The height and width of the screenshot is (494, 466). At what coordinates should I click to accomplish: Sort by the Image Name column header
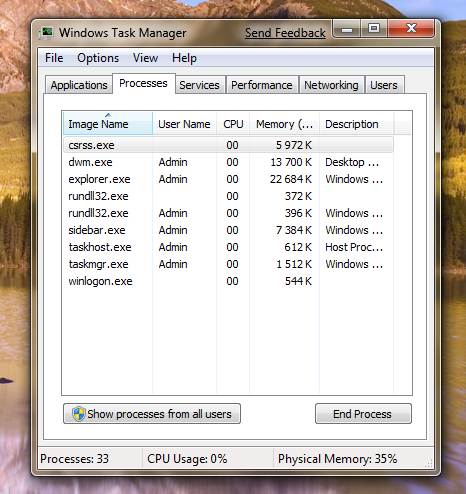point(108,124)
